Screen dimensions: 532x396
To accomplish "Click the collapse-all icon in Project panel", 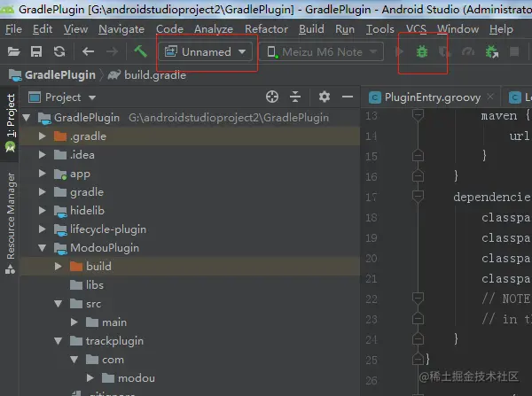I will click(299, 97).
